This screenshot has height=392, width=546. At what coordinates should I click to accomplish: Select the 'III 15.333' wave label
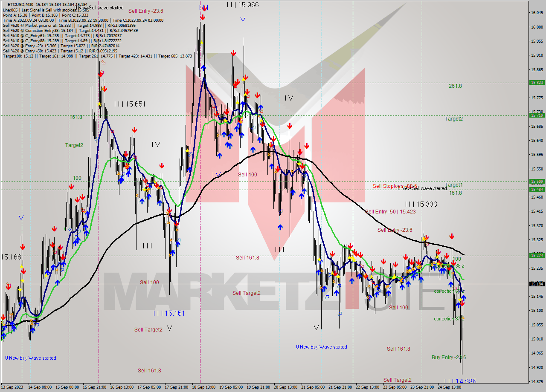tap(421, 205)
